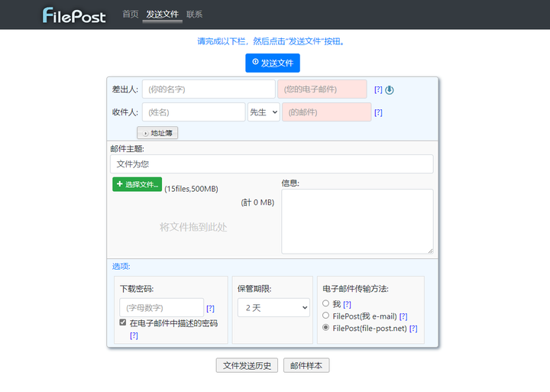This screenshot has width=550, height=392.
Task: Click the 将文件拖到此处 drop area
Action: point(193,228)
